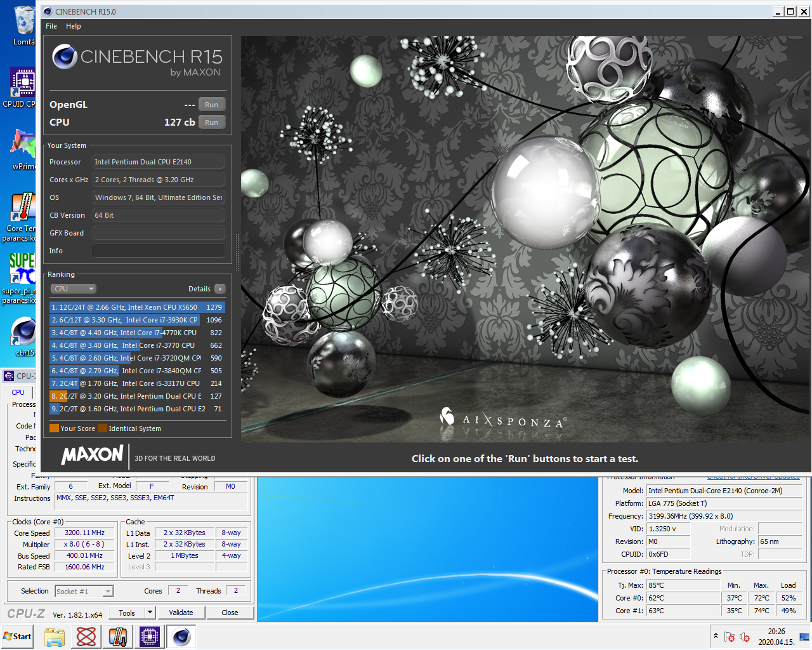Select ranking row 7 Core i5-3317U

point(138,383)
